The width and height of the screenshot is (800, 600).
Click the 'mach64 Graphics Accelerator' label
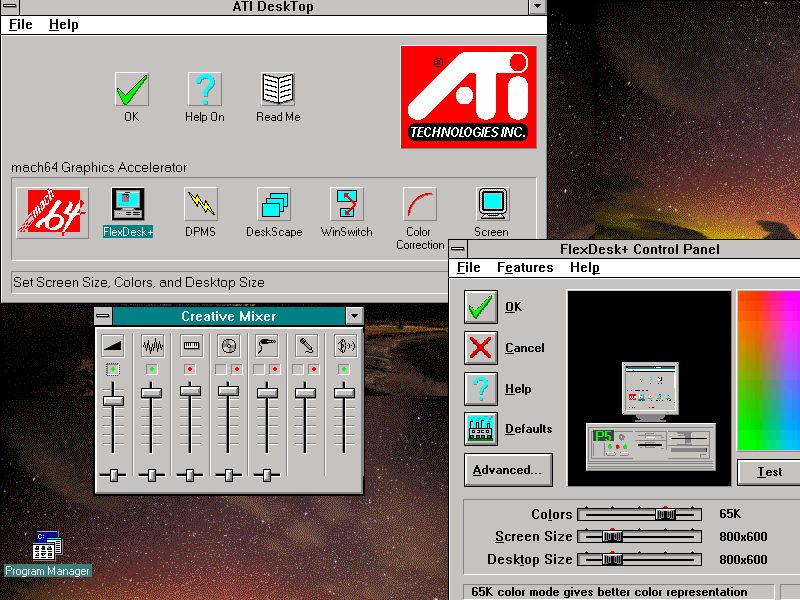coord(99,167)
